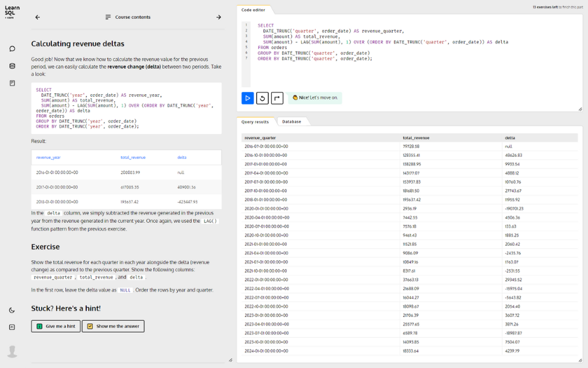Click the NULL keyword in exercise text
This screenshot has width=588, height=368.
coord(125,290)
